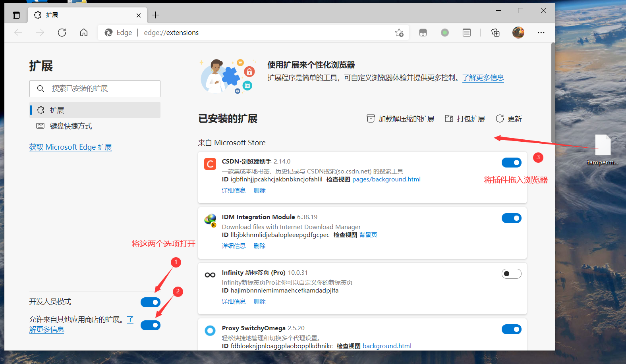Enable Infinity 新标签页 (Pro) toggle
The height and width of the screenshot is (364, 626).
(512, 273)
